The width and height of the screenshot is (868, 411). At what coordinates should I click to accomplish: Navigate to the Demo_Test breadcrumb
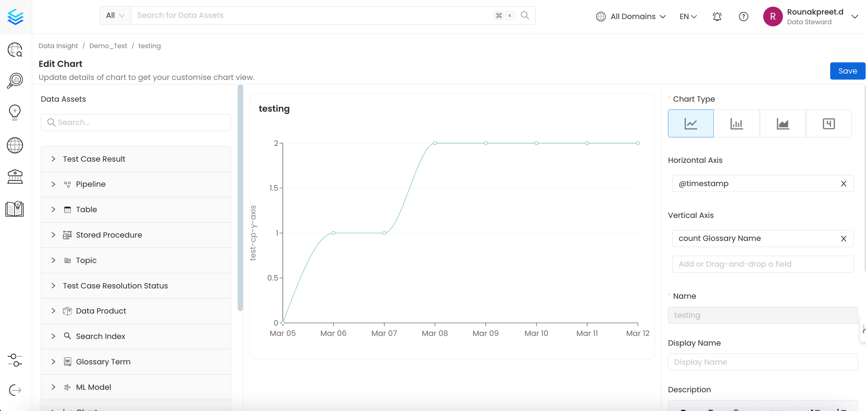108,45
